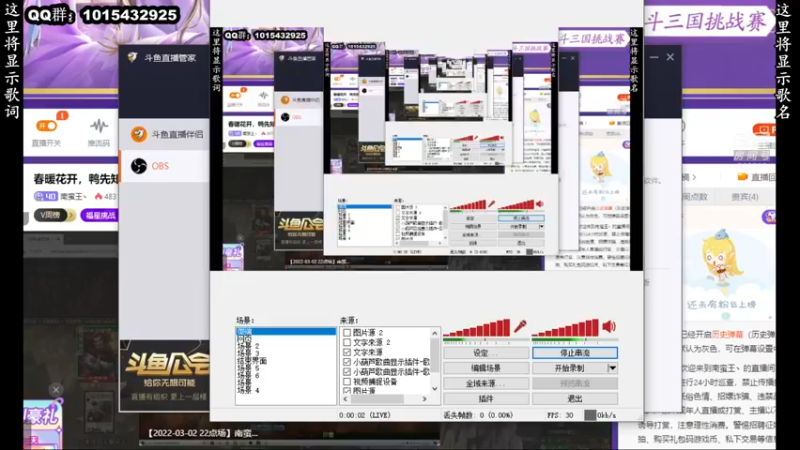Mute desktop audio via speaker icon

pos(609,327)
